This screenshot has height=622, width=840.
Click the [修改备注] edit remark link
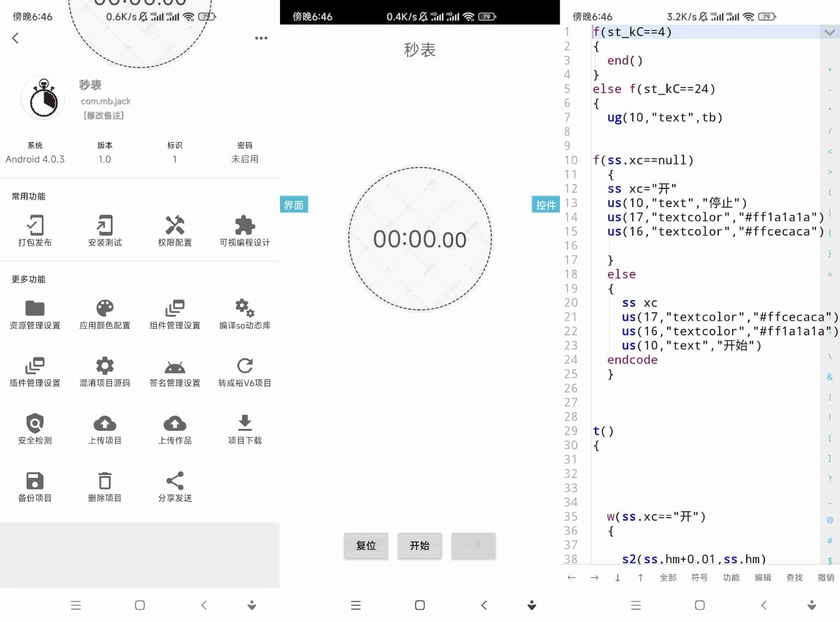point(104,115)
